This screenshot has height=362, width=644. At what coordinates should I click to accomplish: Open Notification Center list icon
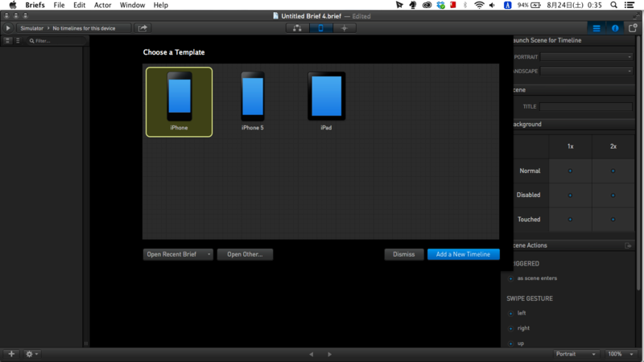tap(630, 5)
